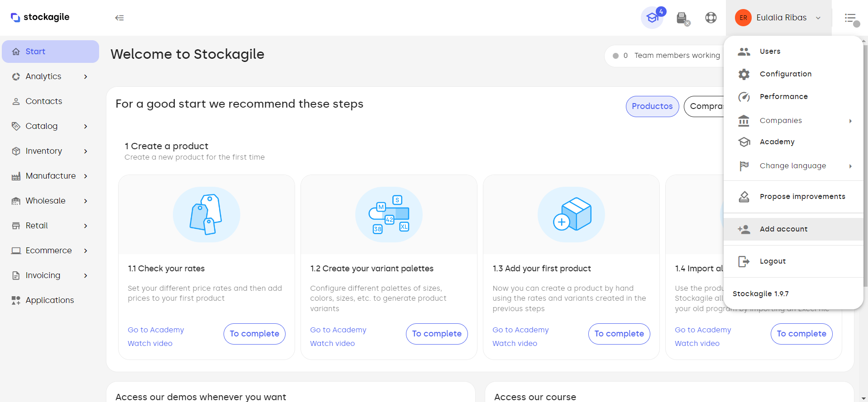Click the Add account person-plus icon
This screenshot has width=868, height=402.
[x=744, y=229]
